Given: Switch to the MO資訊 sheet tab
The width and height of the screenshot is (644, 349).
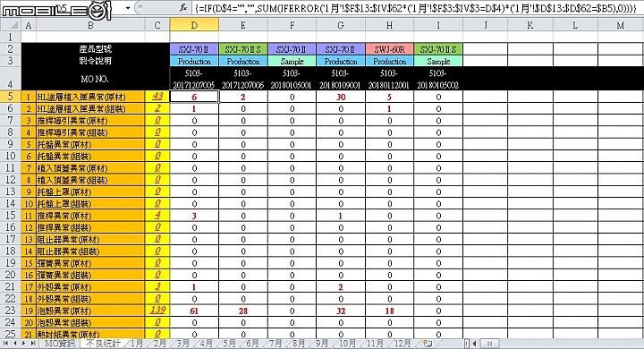Looking at the screenshot, I should [x=60, y=344].
